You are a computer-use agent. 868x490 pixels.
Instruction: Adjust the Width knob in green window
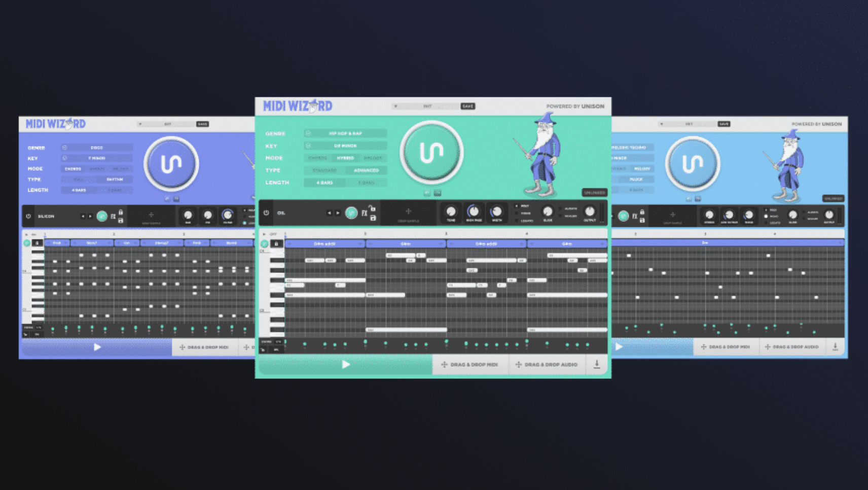[x=496, y=212]
